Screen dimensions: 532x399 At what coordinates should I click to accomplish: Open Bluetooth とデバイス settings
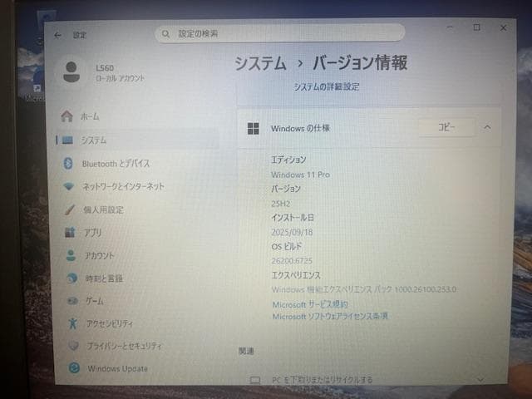click(x=116, y=164)
